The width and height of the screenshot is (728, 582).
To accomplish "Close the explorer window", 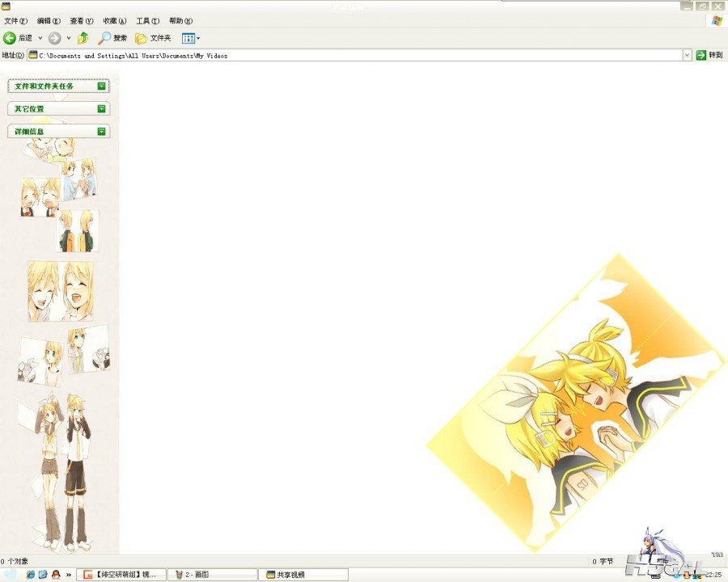I will coord(717,6).
